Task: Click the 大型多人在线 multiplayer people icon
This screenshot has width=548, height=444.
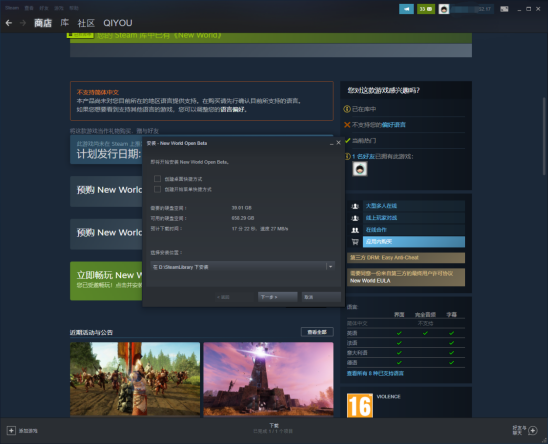Action: pos(355,206)
